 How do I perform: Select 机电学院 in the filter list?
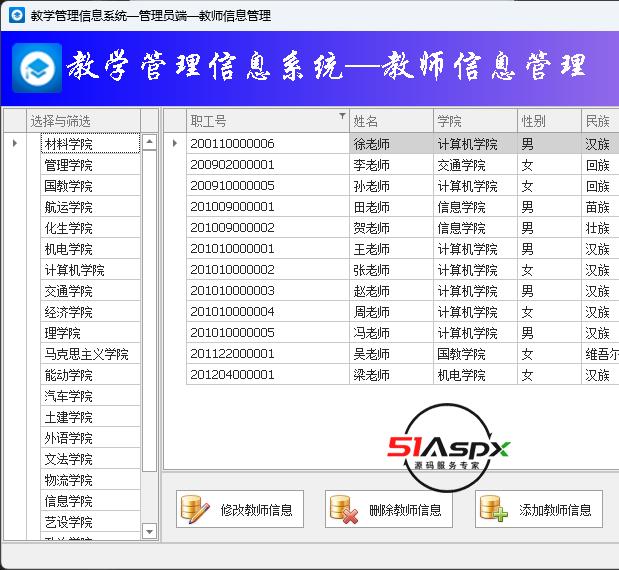point(90,249)
